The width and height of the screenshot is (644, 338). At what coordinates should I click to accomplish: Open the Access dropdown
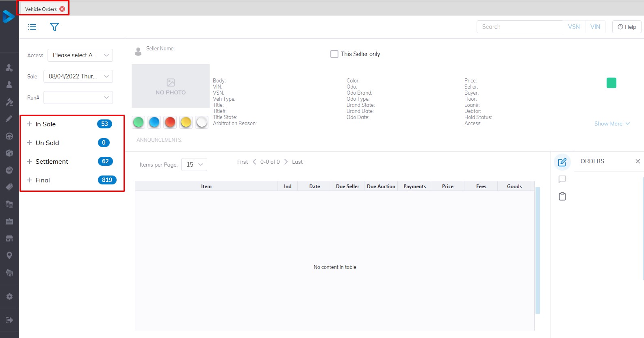[80, 55]
